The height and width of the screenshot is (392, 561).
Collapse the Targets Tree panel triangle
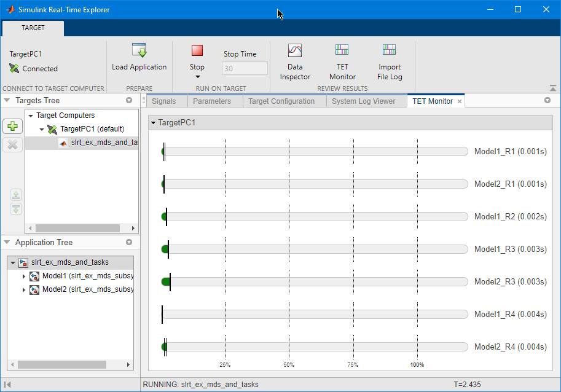pyautogui.click(x=7, y=101)
